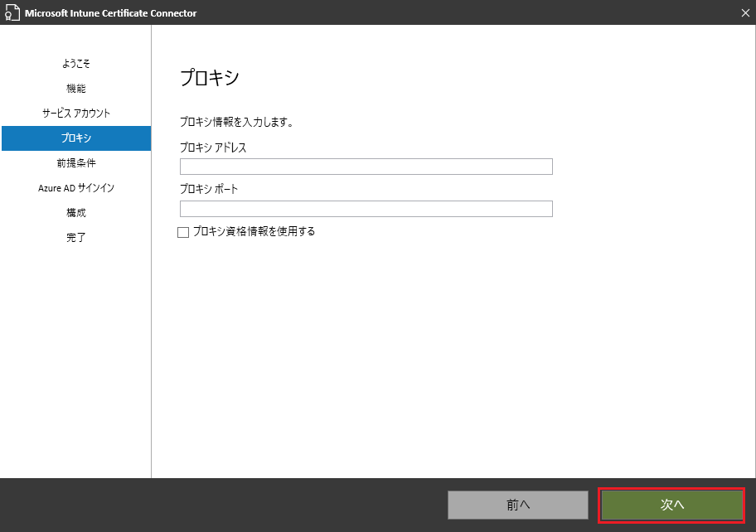
Task: Enable プロキシ資格情報を使用する checkbox
Action: click(183, 232)
